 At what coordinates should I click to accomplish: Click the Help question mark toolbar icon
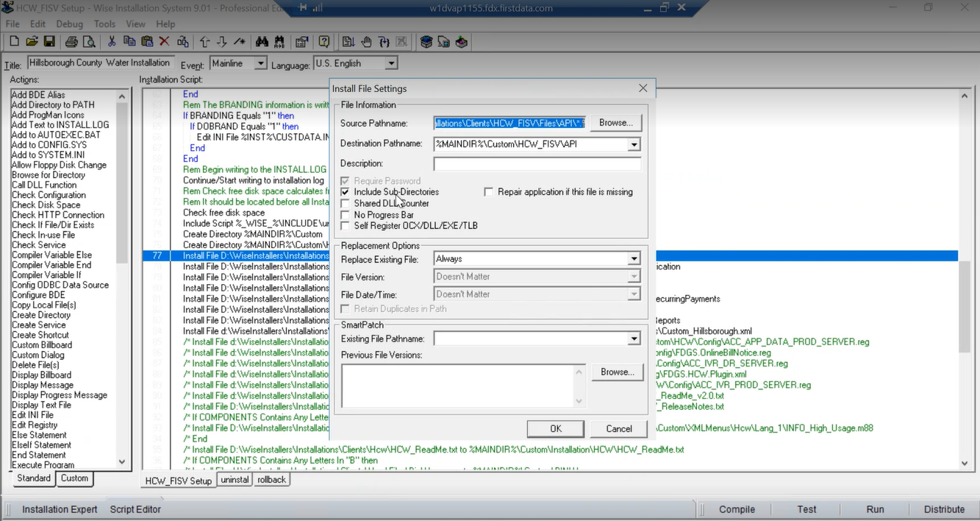pyautogui.click(x=324, y=42)
